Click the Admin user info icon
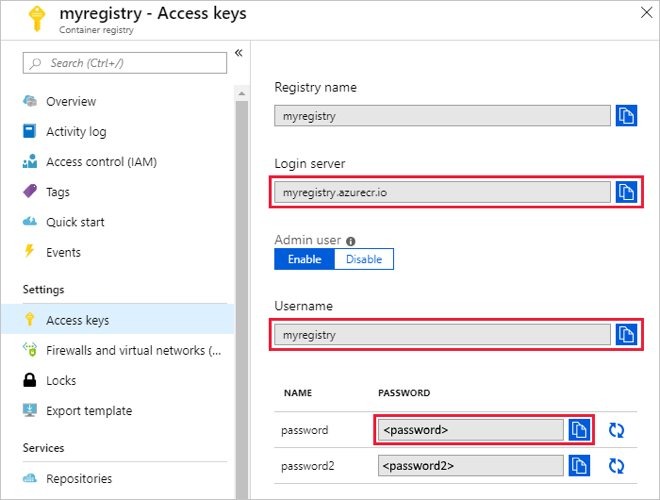Viewport: 660px width, 500px height. pos(351,241)
